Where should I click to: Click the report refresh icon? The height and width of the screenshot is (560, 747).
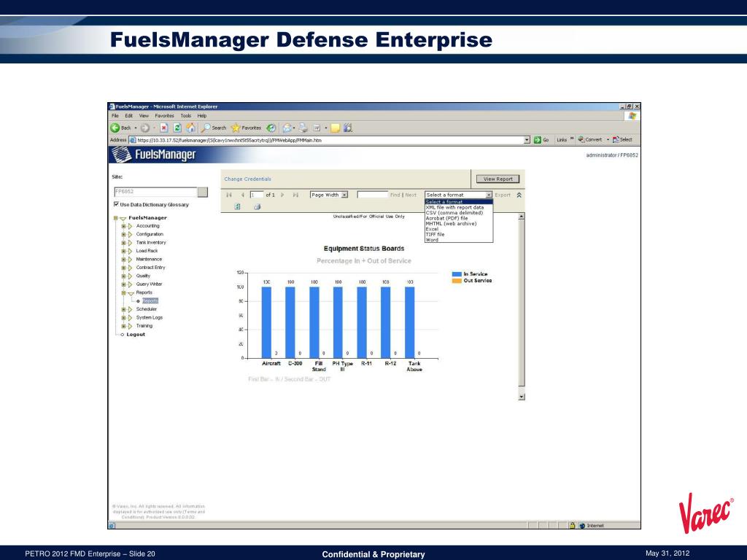pos(237,206)
